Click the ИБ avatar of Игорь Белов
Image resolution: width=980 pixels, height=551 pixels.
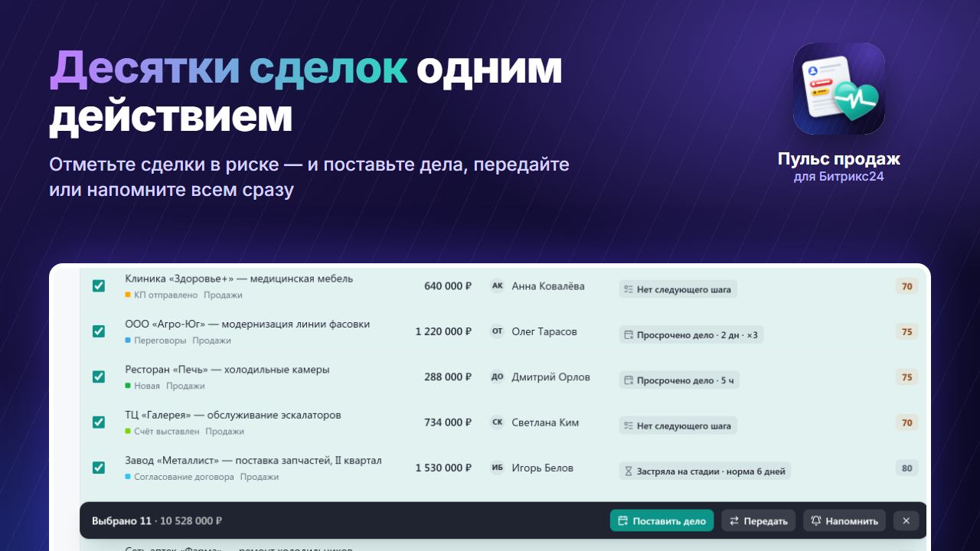(498, 468)
